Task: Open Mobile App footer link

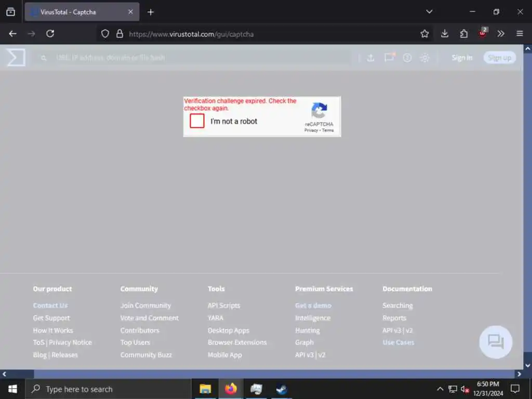Action: point(224,355)
